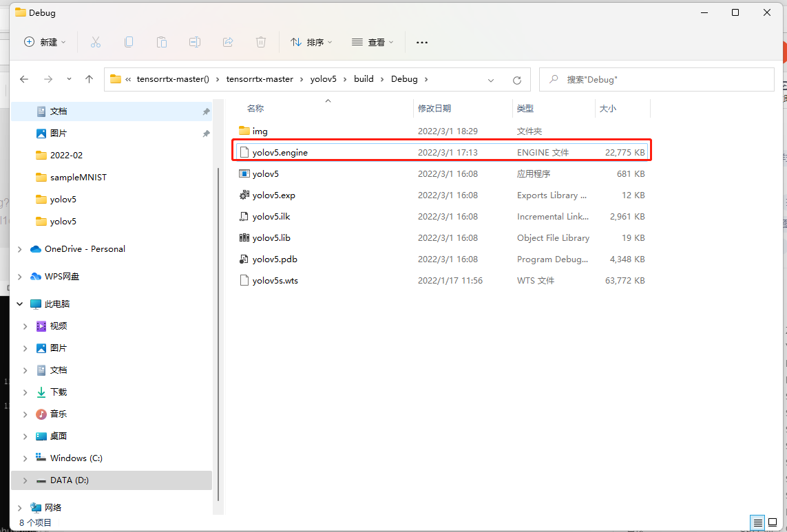This screenshot has height=532, width=787.
Task: Sort by 修改日期 column header
Action: pos(434,109)
